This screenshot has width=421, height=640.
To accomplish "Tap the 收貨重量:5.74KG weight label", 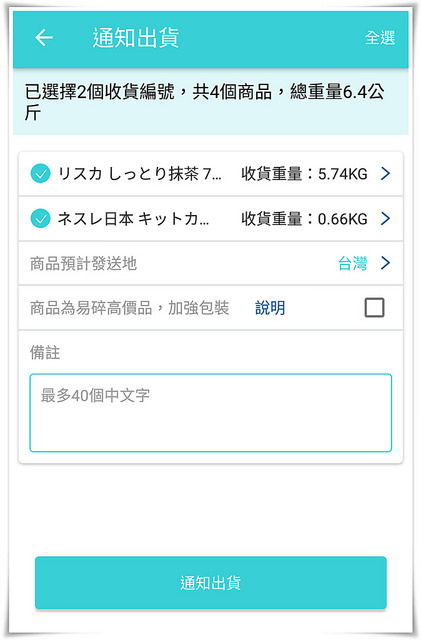I will point(304,174).
